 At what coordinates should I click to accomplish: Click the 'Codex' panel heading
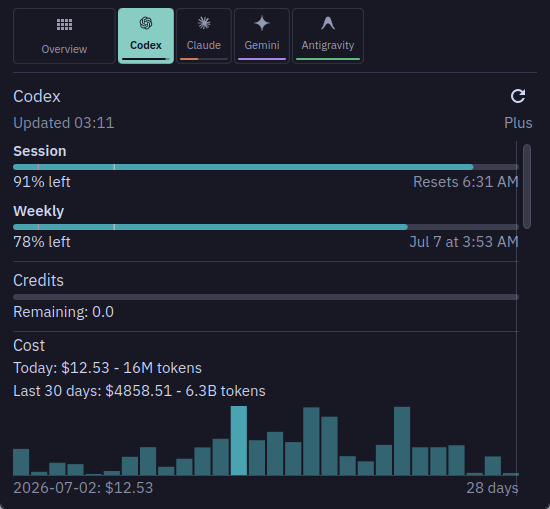coord(37,96)
